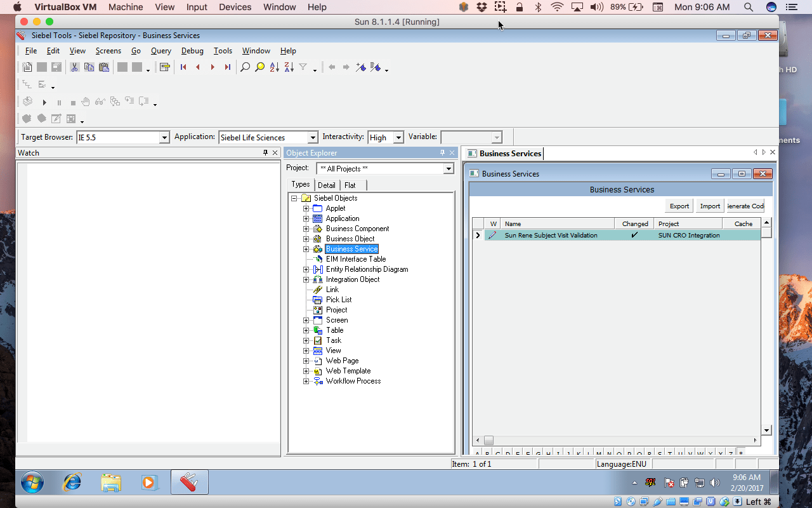The width and height of the screenshot is (812, 508).
Task: Click the hand breakpoint icon
Action: 86,102
